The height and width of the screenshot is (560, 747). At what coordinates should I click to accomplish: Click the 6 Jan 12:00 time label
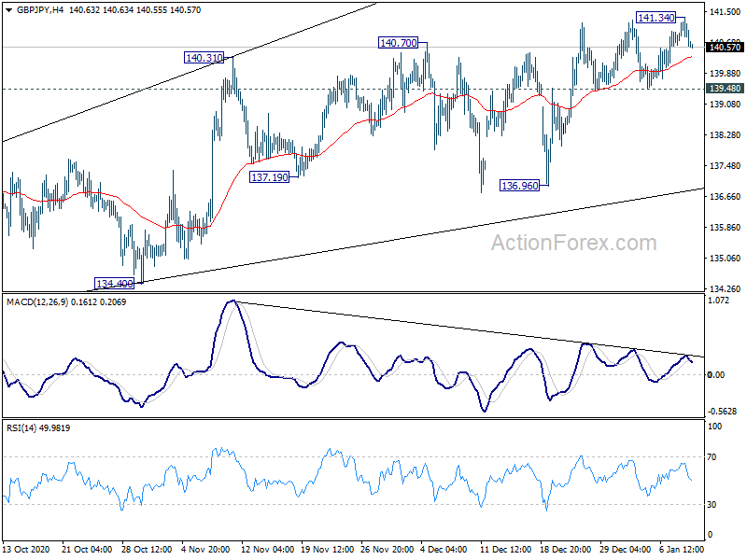pos(682,550)
